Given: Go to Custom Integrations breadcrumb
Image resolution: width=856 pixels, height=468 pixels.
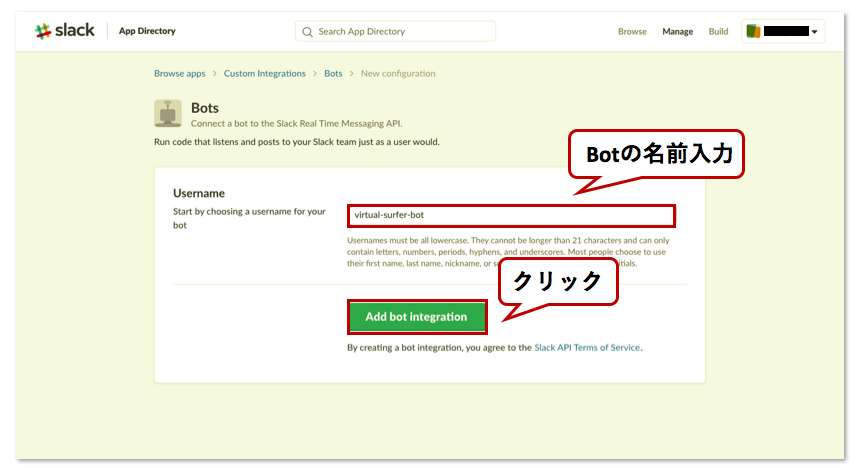Looking at the screenshot, I should pyautogui.click(x=265, y=73).
